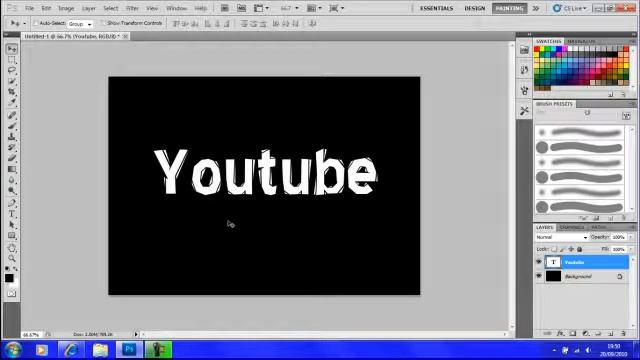Image resolution: width=640 pixels, height=360 pixels.
Task: Add layer mask from Layers panel footer
Action: coord(573,333)
